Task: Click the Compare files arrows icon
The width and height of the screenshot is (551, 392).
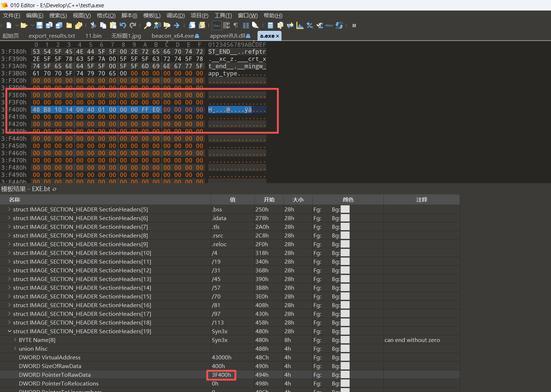Action: pyautogui.click(x=290, y=25)
